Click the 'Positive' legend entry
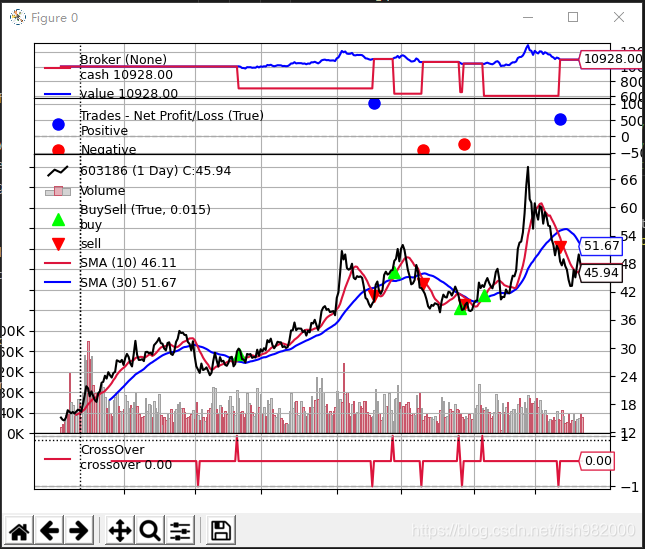The image size is (645, 549). tap(104, 131)
